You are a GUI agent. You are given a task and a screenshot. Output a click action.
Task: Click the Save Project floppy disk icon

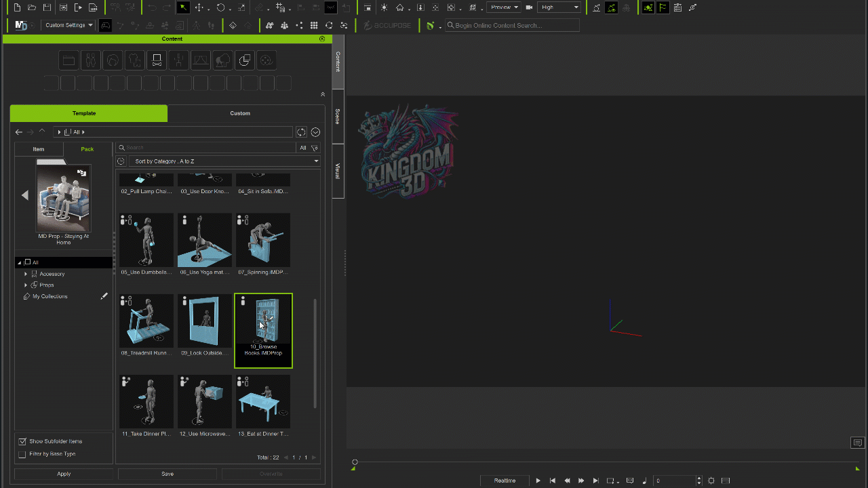[x=47, y=7]
